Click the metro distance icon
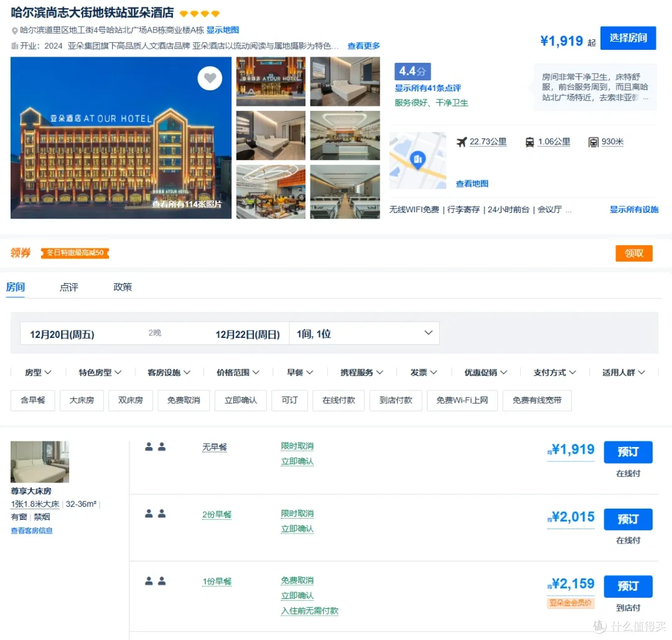Viewport: 672px width, 640px height. point(593,142)
